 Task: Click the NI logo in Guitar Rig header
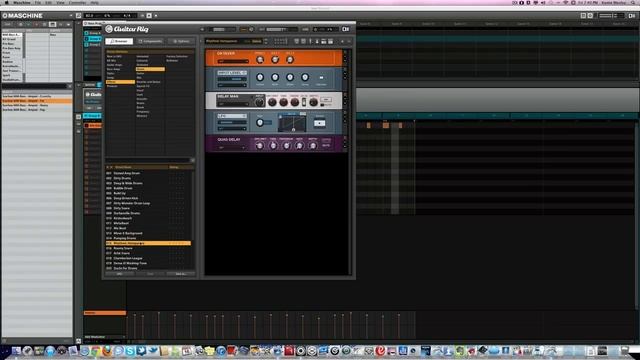coord(345,29)
